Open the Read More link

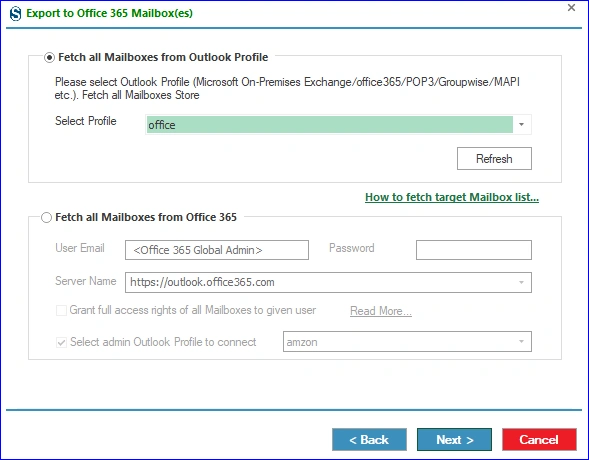[381, 311]
